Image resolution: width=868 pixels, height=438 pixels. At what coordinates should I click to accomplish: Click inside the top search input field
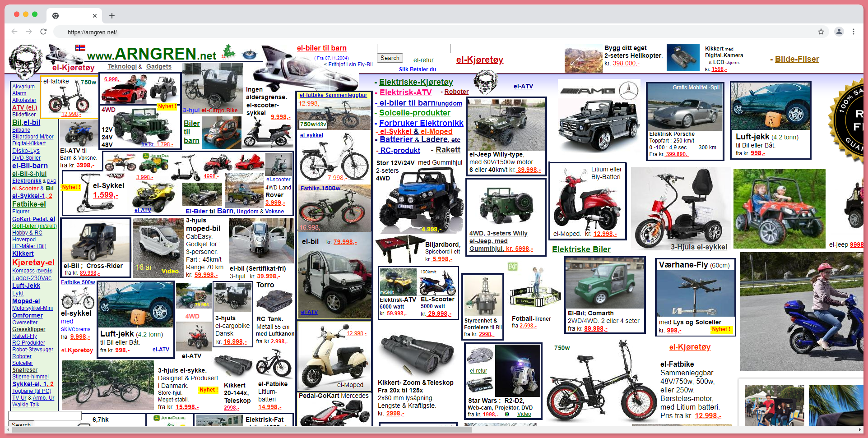click(x=413, y=48)
